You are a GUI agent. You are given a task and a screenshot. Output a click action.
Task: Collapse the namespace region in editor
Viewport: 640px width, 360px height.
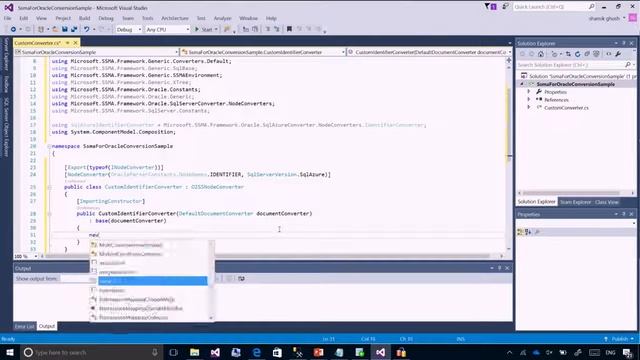point(49,146)
